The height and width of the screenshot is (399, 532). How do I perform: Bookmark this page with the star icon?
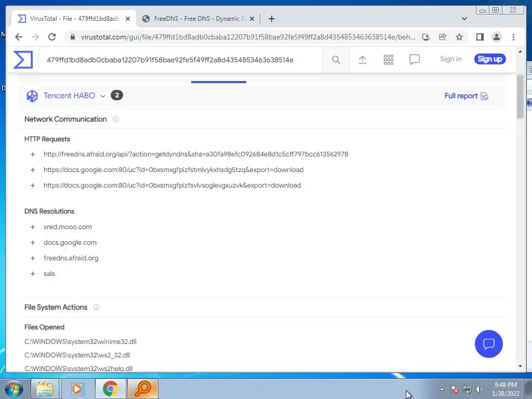(x=459, y=37)
